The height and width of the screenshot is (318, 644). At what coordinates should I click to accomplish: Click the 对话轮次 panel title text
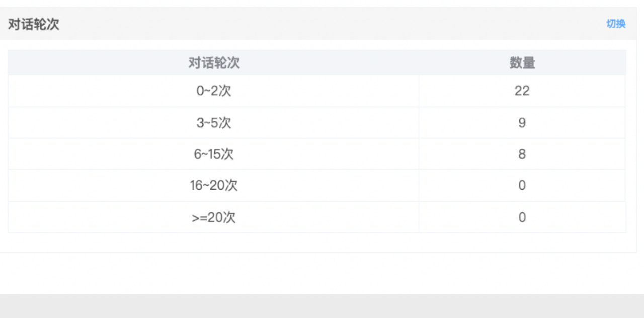tap(34, 24)
